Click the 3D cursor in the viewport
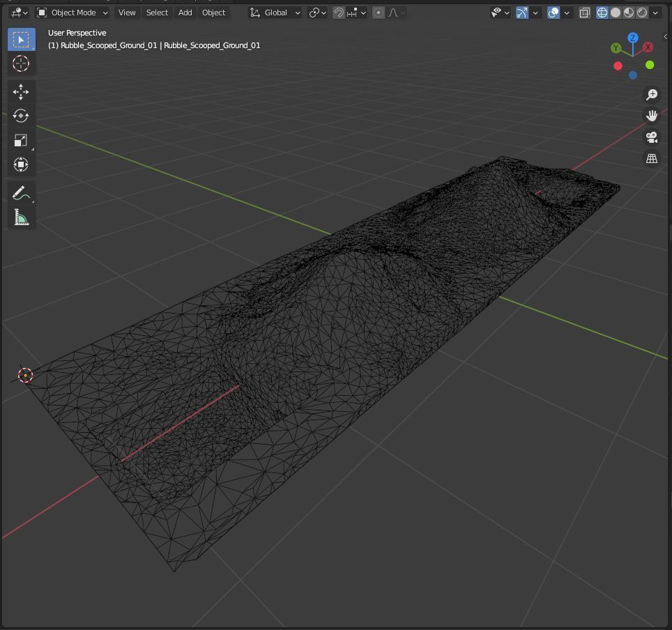 (x=25, y=376)
